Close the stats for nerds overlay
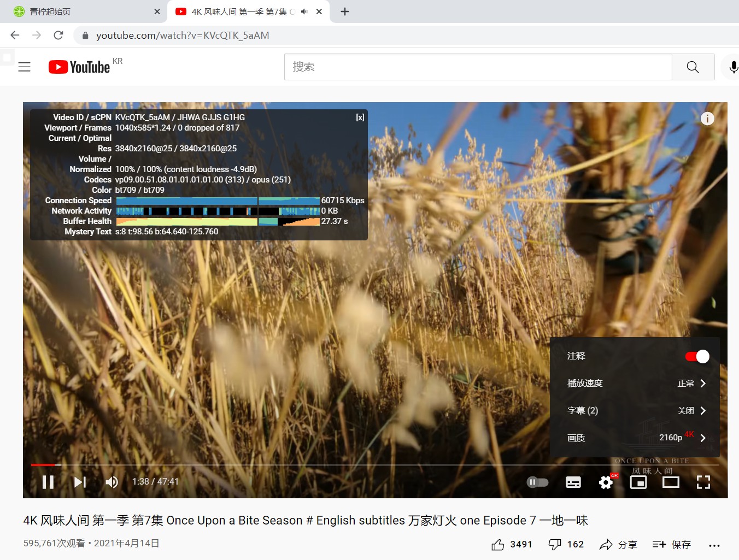Viewport: 739px width, 560px height. point(360,117)
